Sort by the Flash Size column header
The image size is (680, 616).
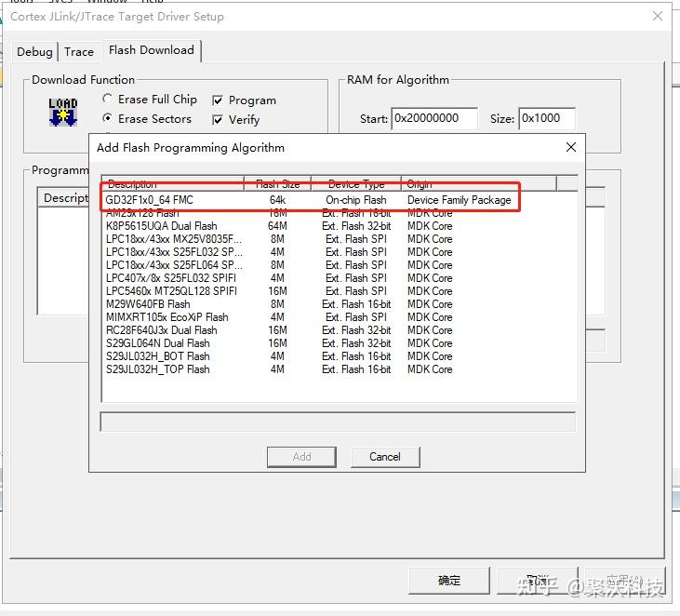pyautogui.click(x=277, y=184)
